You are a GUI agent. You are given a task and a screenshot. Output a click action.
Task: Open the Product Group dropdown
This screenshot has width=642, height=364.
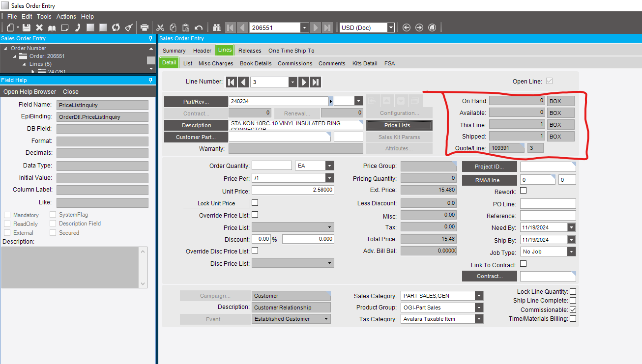click(x=479, y=308)
